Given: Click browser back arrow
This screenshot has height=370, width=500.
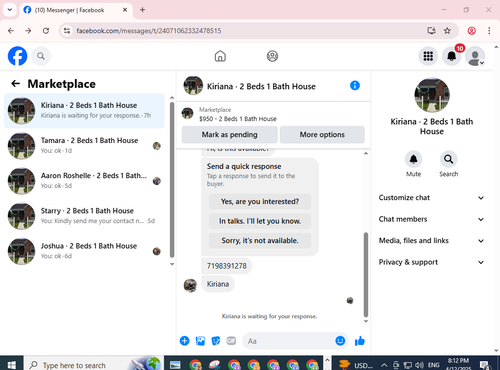Looking at the screenshot, I should [11, 31].
